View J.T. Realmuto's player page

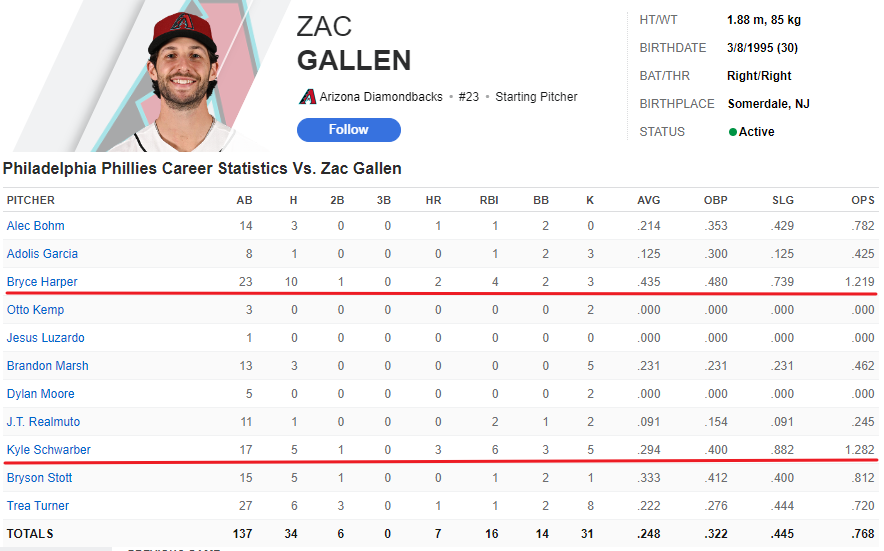coord(45,422)
